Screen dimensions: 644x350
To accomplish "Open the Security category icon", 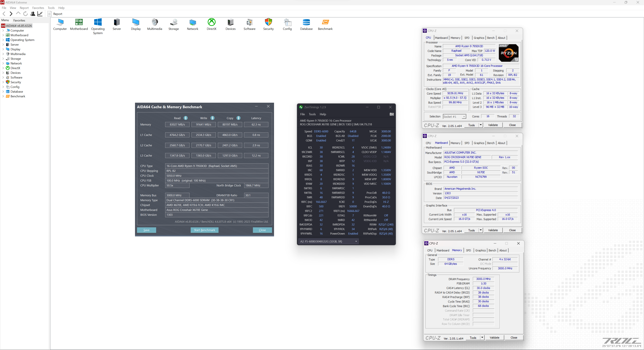I will click(x=269, y=24).
